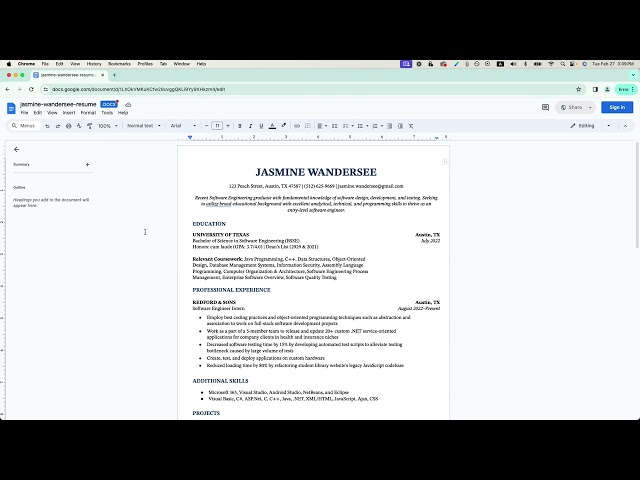This screenshot has height=480, width=640.
Task: Add a summary with the plus icon
Action: pyautogui.click(x=87, y=164)
